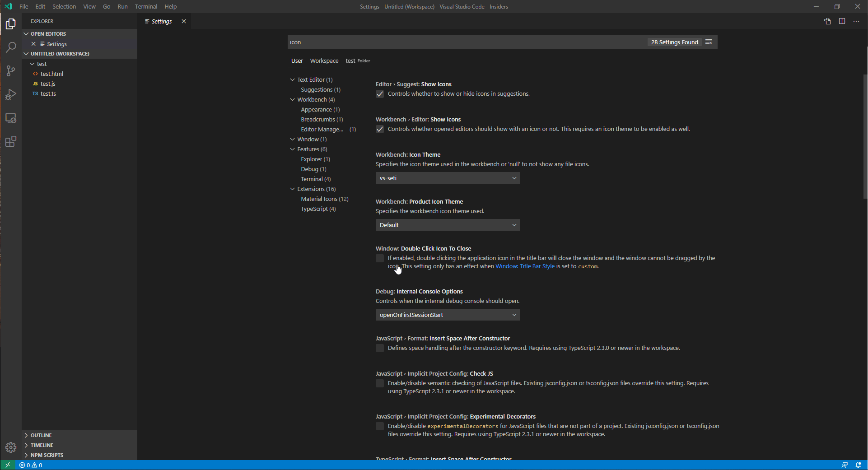
Task: Switch to the Workspace settings tab
Action: [324, 60]
